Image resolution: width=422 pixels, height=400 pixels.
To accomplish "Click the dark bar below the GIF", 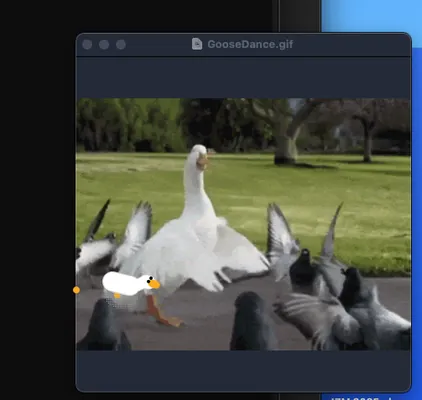I will [x=244, y=371].
